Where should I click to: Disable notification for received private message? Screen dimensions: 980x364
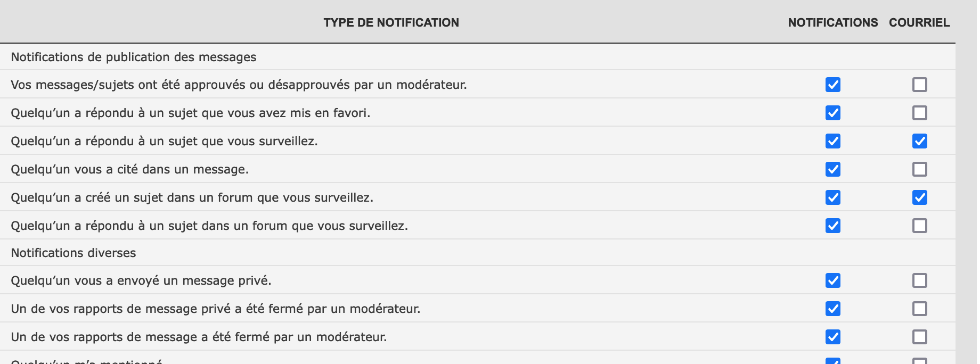point(833,280)
